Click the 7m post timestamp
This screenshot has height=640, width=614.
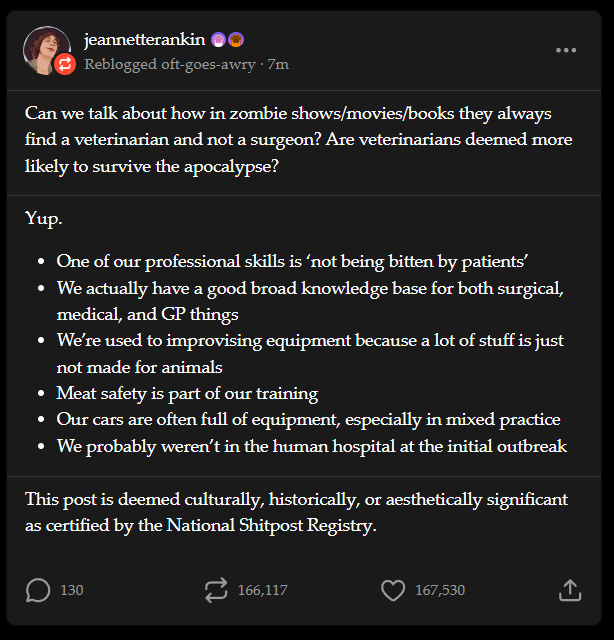click(x=279, y=64)
